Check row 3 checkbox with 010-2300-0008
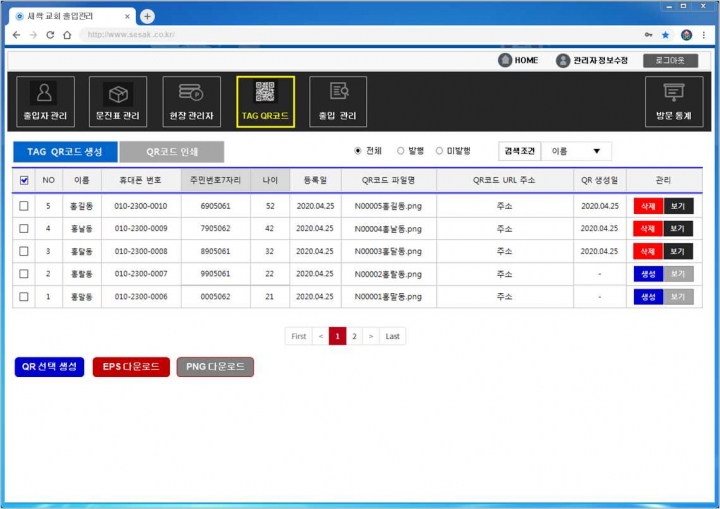Image resolution: width=720 pixels, height=509 pixels. [24, 251]
